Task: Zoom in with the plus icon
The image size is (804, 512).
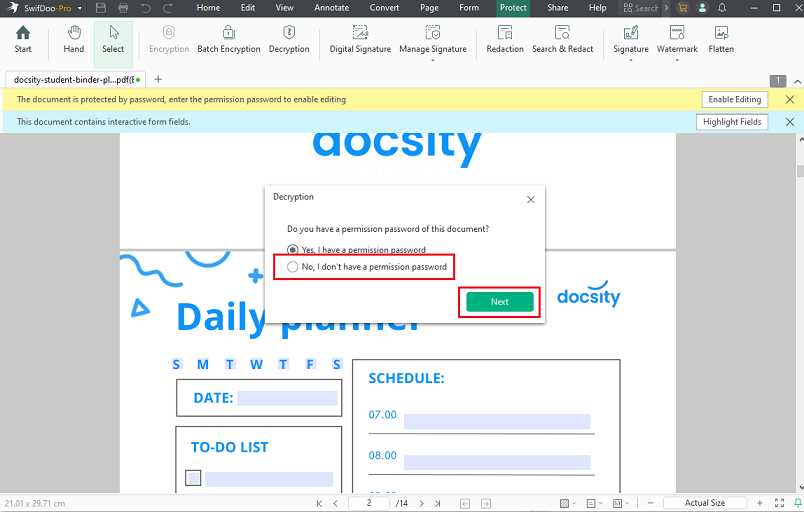Action: [x=760, y=503]
